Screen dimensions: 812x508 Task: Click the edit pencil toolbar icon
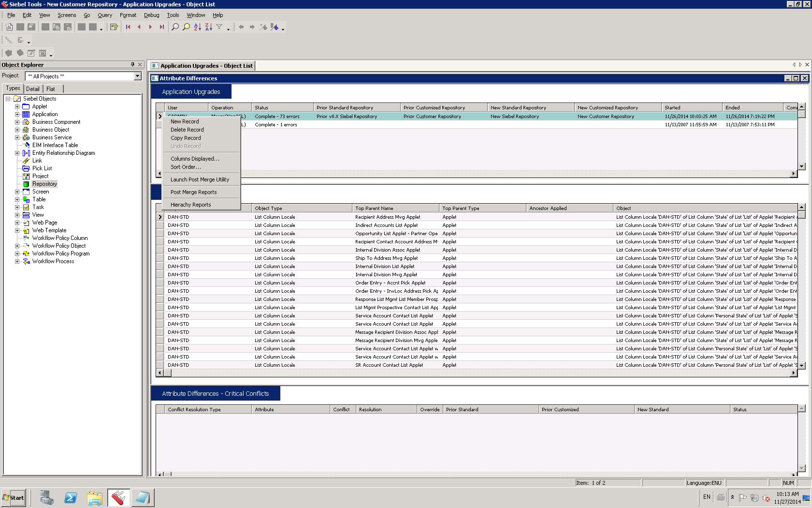[x=31, y=53]
